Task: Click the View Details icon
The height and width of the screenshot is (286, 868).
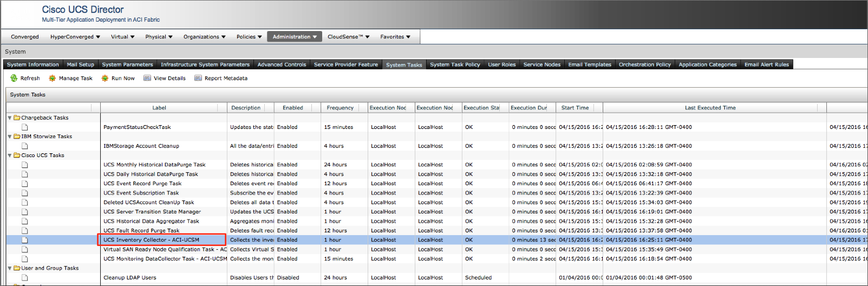Action: (x=147, y=78)
